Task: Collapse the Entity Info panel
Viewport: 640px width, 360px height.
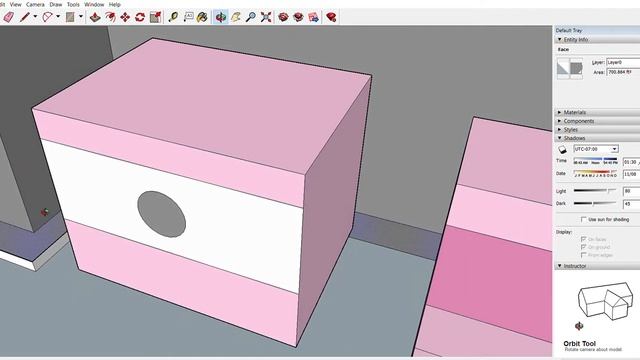Action: [x=560, y=40]
